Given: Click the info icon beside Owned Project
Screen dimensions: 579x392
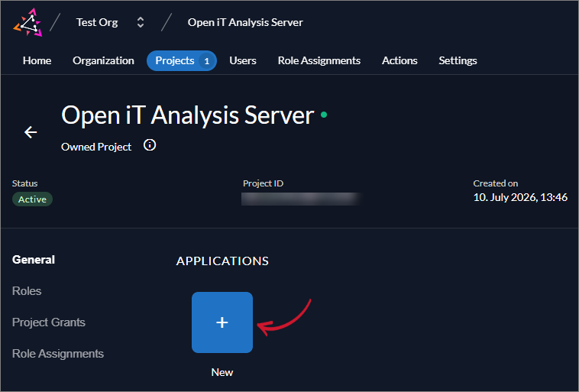Looking at the screenshot, I should [x=150, y=145].
